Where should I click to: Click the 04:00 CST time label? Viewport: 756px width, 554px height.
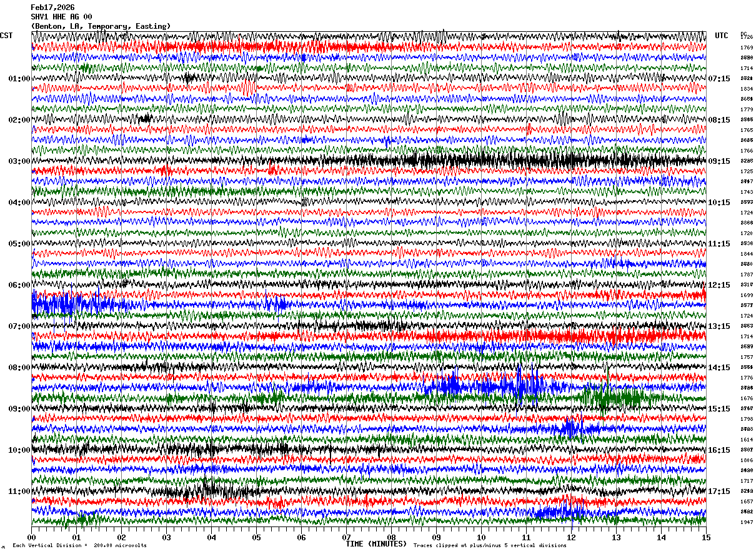[19, 203]
